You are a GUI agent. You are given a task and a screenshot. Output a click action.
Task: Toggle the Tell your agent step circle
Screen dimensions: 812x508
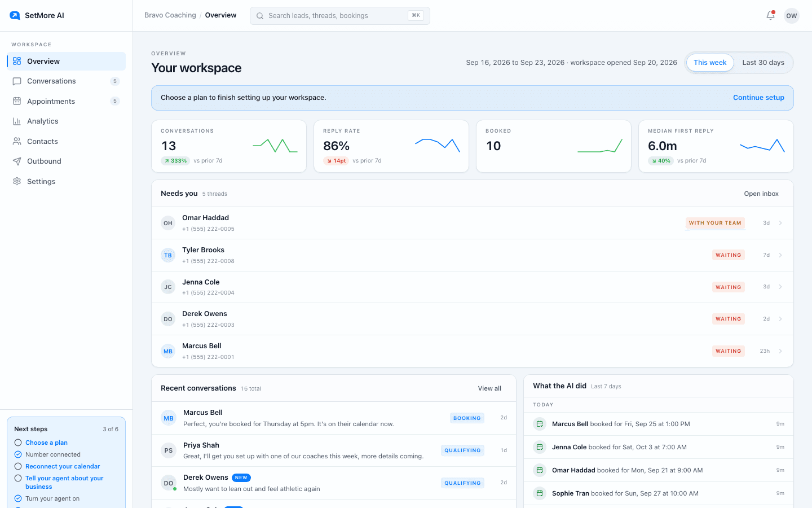[18, 478]
